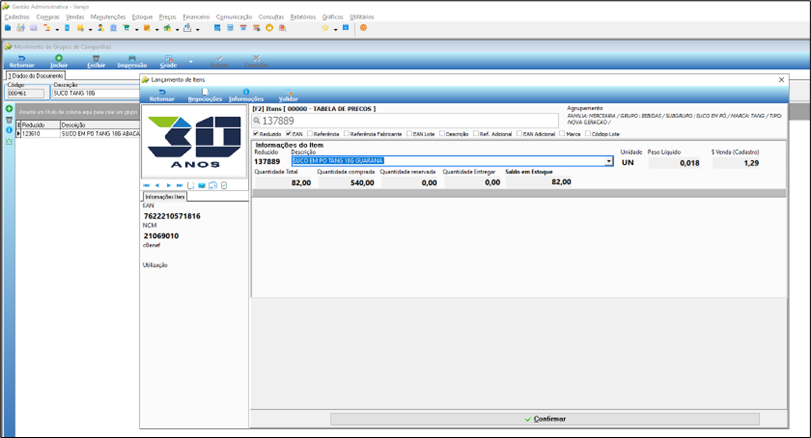This screenshot has height=438, width=811.
Task: Click the green shopping cart toolbar icon
Action: click(126, 28)
